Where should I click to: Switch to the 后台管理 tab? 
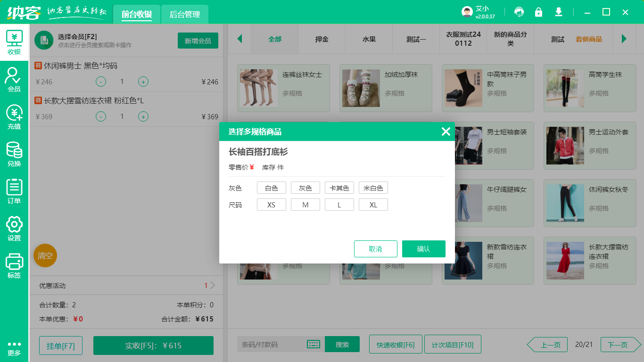coord(184,15)
